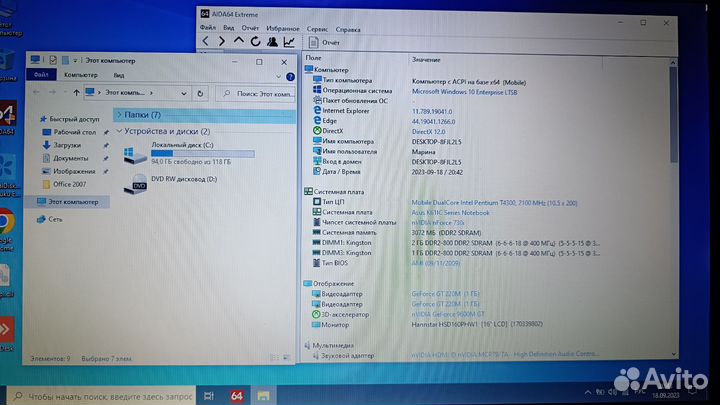Open Asus K61IC Series Notebook link
The width and height of the screenshot is (720, 405).
coord(450,213)
